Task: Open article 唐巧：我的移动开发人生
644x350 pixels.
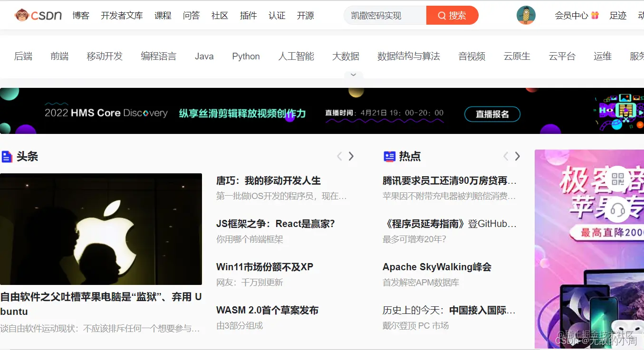Action: (x=268, y=180)
